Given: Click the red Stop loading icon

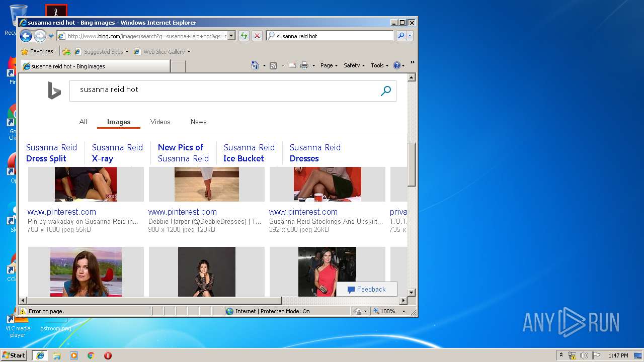Looking at the screenshot, I should click(x=257, y=36).
